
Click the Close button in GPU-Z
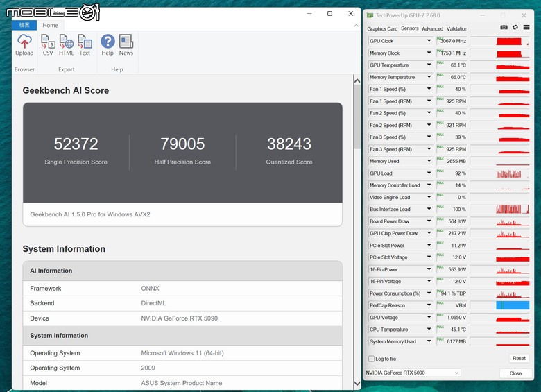tap(515, 373)
